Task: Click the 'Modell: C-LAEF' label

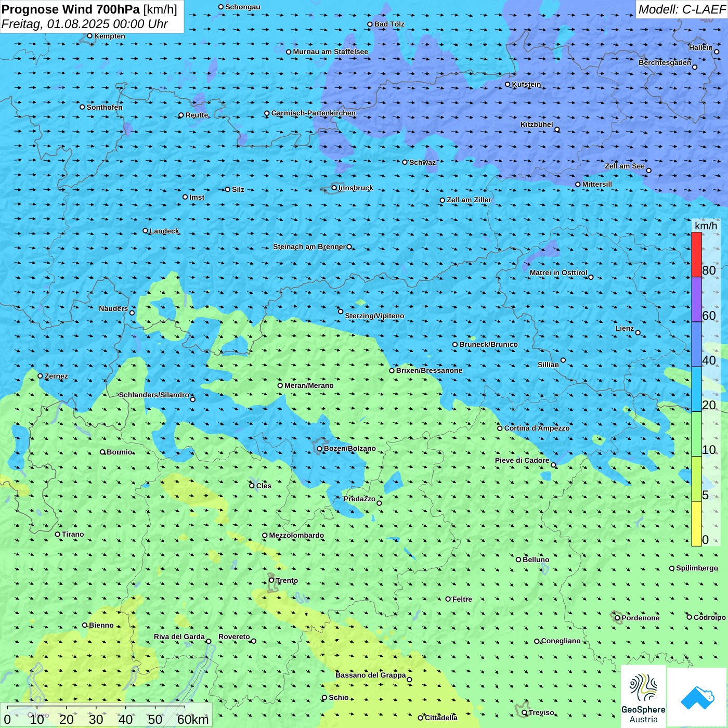Action: pyautogui.click(x=681, y=9)
